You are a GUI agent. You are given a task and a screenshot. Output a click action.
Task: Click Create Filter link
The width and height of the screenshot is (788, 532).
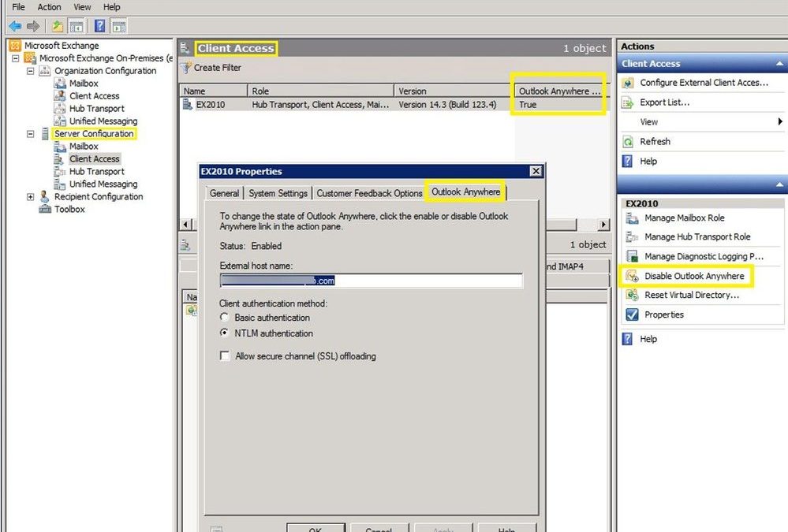217,68
